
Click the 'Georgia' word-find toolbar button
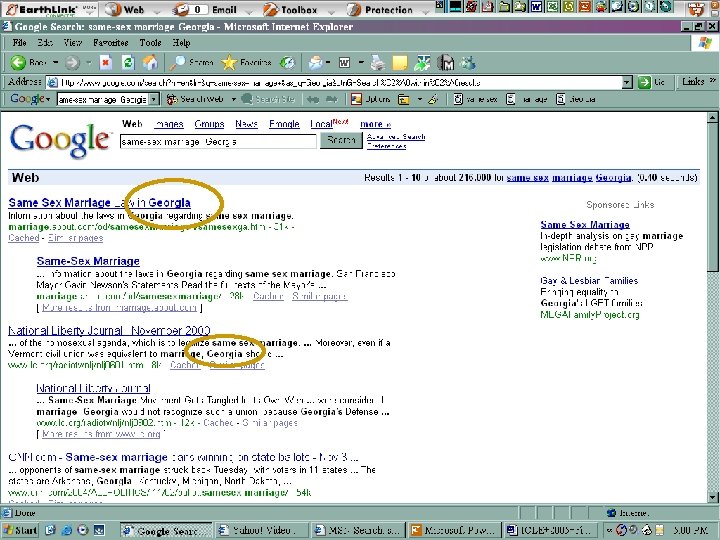pyautogui.click(x=576, y=99)
